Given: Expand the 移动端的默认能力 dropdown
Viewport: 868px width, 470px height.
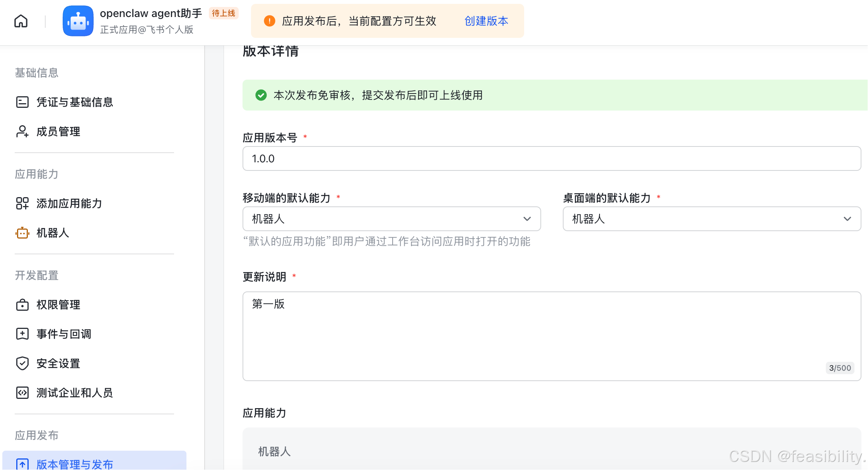Looking at the screenshot, I should coord(527,219).
